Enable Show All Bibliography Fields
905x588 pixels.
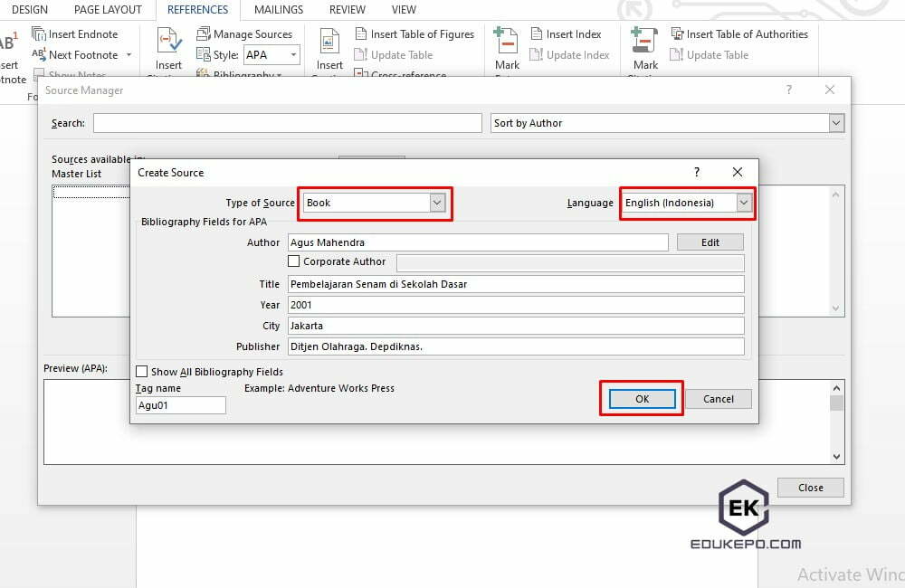(142, 371)
